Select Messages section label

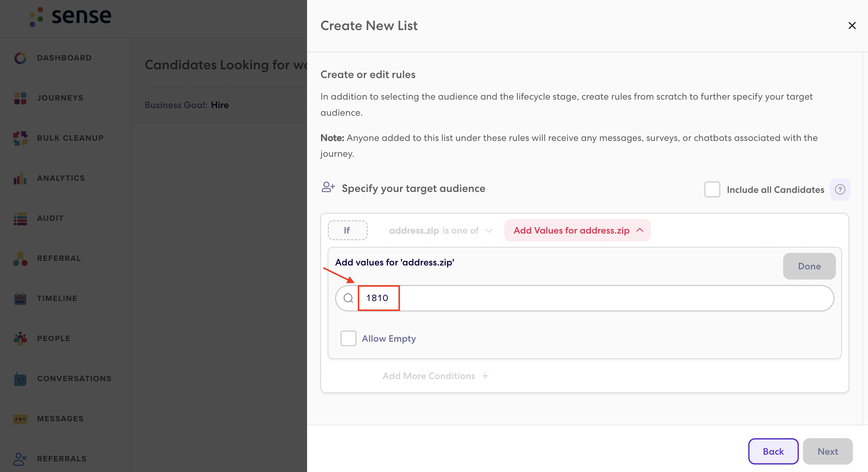[60, 419]
